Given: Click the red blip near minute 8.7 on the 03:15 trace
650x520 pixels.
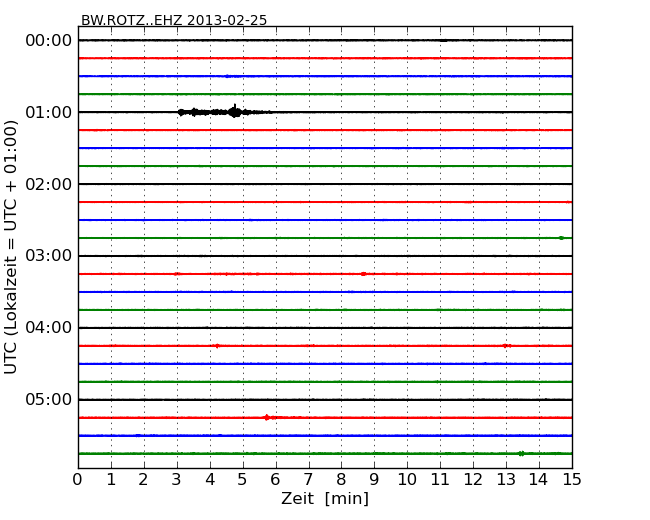Looking at the screenshot, I should tap(364, 274).
